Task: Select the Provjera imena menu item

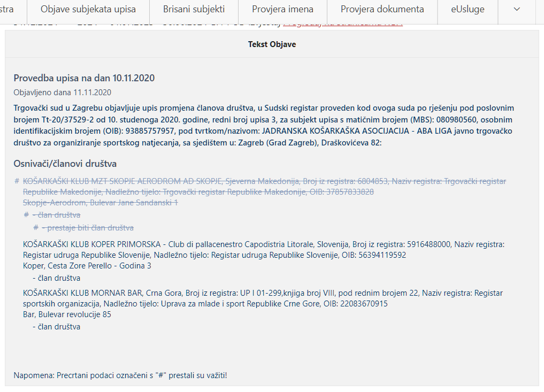Action: [x=283, y=10]
